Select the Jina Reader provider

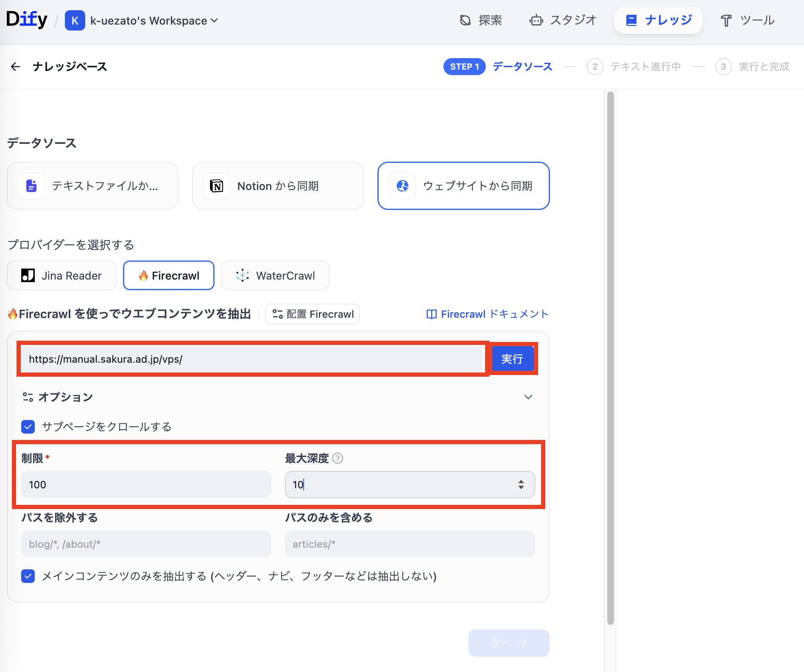click(61, 276)
